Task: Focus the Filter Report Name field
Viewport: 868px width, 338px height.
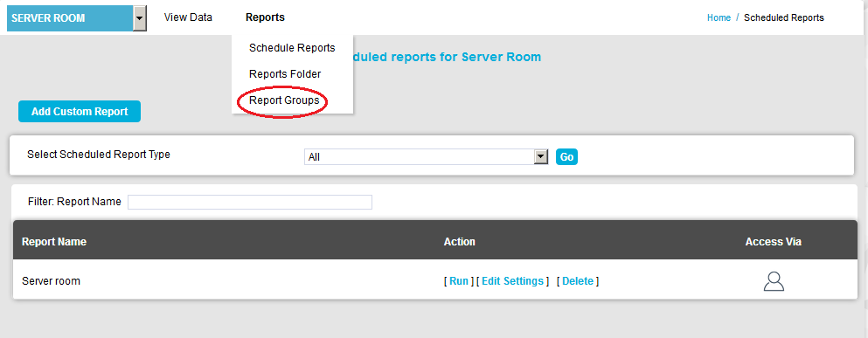Action: click(250, 202)
